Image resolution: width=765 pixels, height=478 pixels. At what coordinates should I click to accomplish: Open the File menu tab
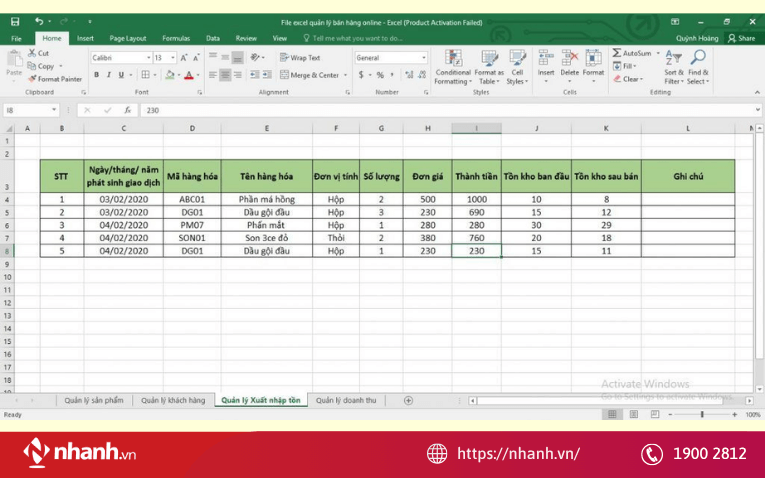tap(16, 38)
